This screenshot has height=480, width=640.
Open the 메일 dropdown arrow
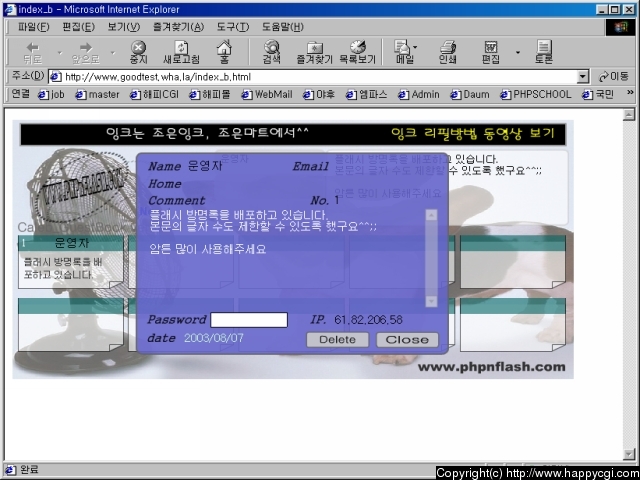(x=415, y=47)
